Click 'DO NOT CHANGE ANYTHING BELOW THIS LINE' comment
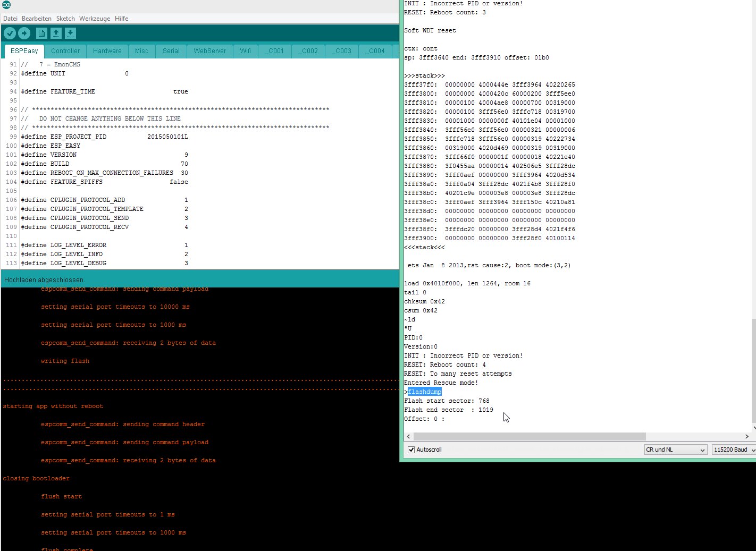The height and width of the screenshot is (551, 756). pyautogui.click(x=110, y=118)
